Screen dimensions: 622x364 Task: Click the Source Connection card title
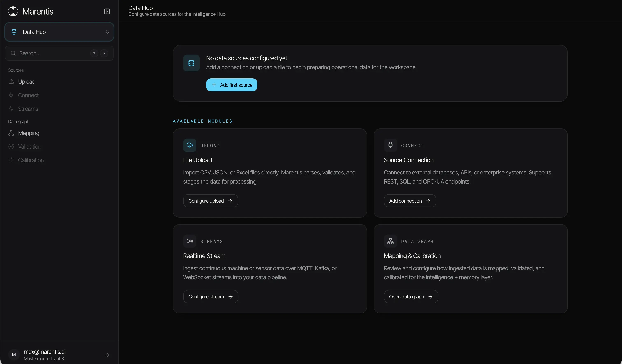(409, 160)
